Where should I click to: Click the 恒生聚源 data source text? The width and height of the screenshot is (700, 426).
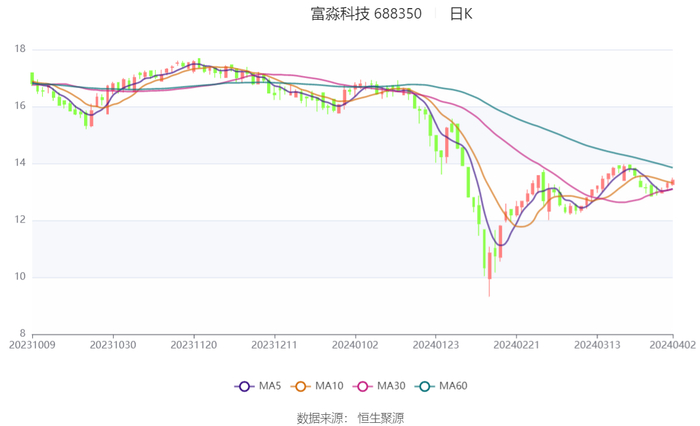click(x=381, y=417)
